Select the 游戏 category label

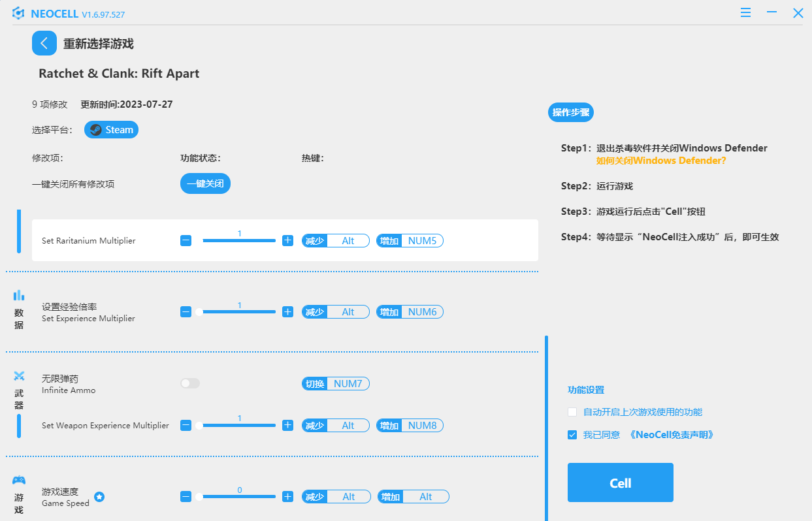(x=19, y=503)
